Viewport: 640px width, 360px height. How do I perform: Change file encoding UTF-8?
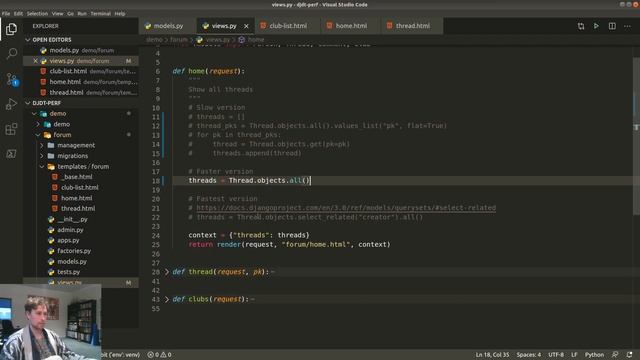tap(556, 355)
